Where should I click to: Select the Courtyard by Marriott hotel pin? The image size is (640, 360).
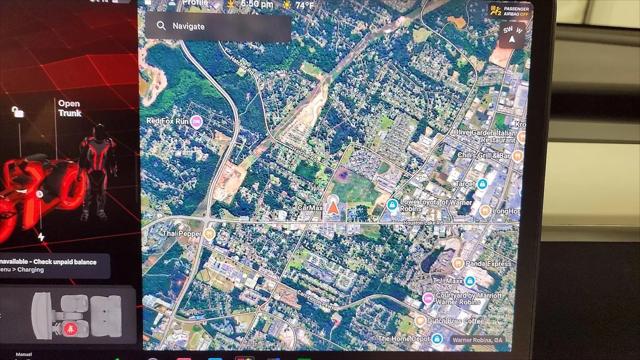click(427, 298)
